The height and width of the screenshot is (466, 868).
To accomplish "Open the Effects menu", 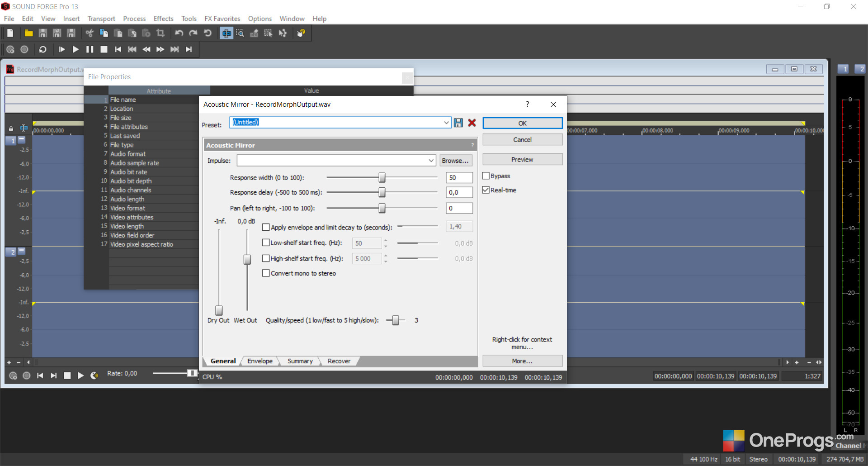I will click(163, 19).
